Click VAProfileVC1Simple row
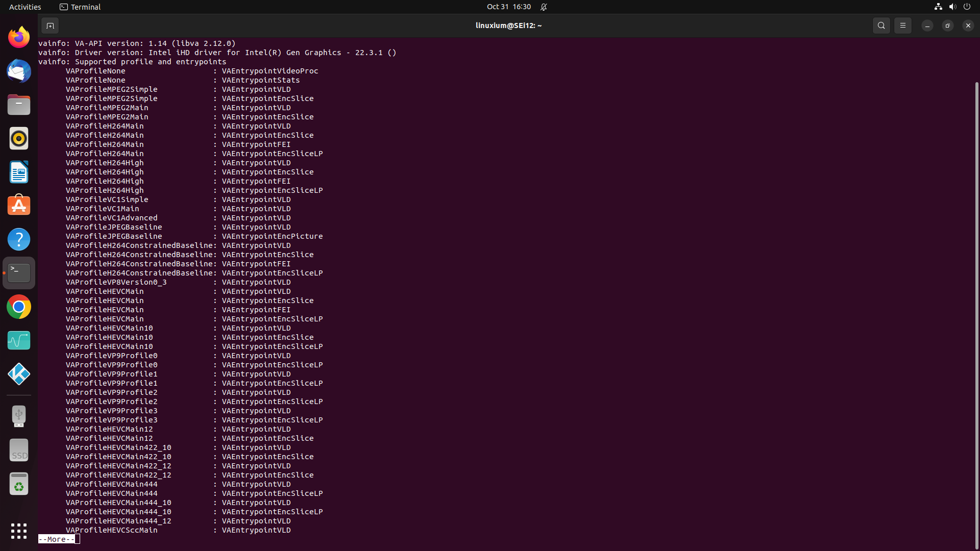980x551 pixels. (x=178, y=199)
